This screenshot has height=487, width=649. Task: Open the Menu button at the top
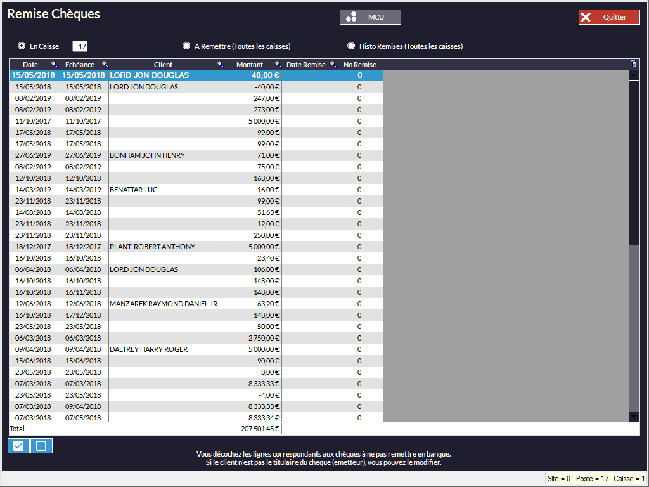tap(371, 17)
